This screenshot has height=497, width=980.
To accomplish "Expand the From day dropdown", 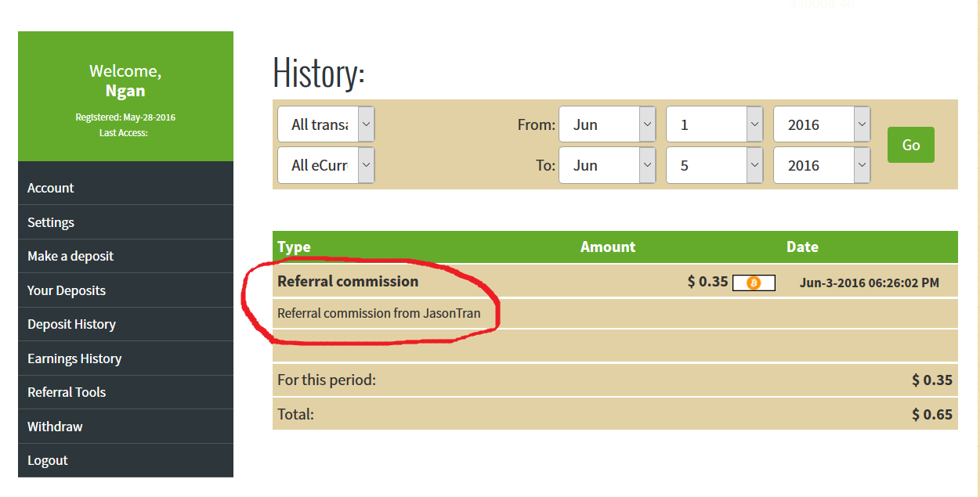I will (714, 124).
